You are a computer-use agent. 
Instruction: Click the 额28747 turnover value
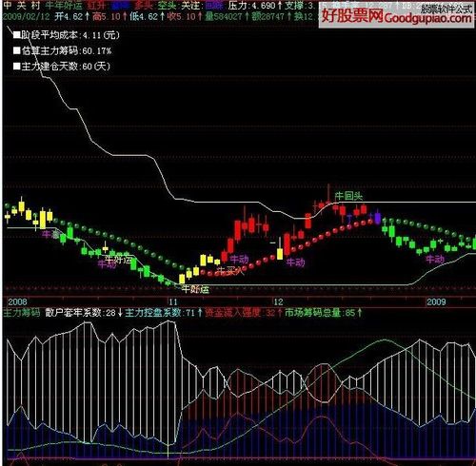tap(271, 16)
